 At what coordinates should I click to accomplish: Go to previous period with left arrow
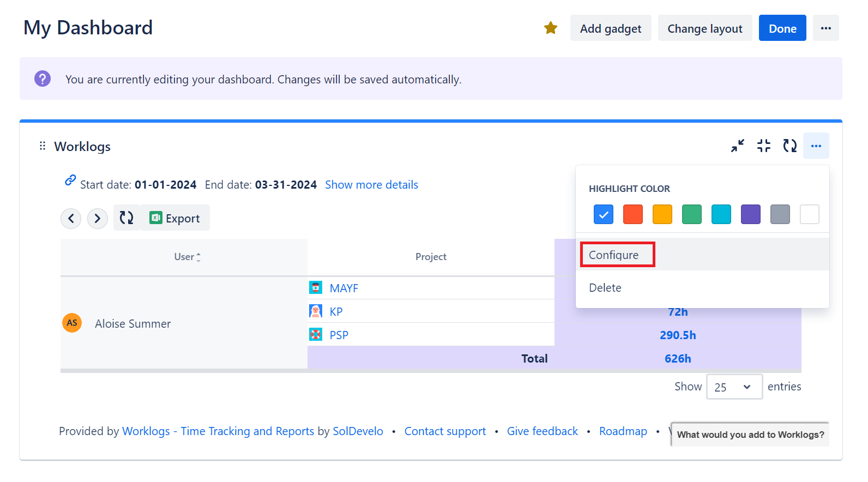point(71,218)
